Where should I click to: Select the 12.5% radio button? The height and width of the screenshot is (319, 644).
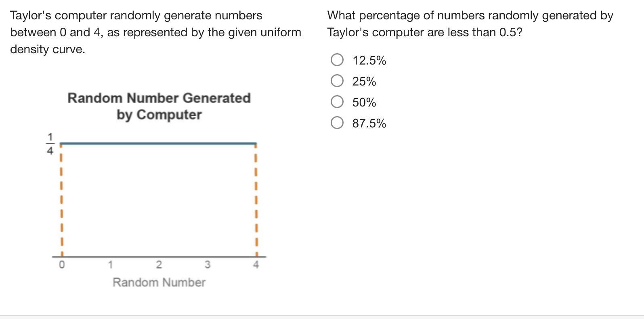pos(337,60)
